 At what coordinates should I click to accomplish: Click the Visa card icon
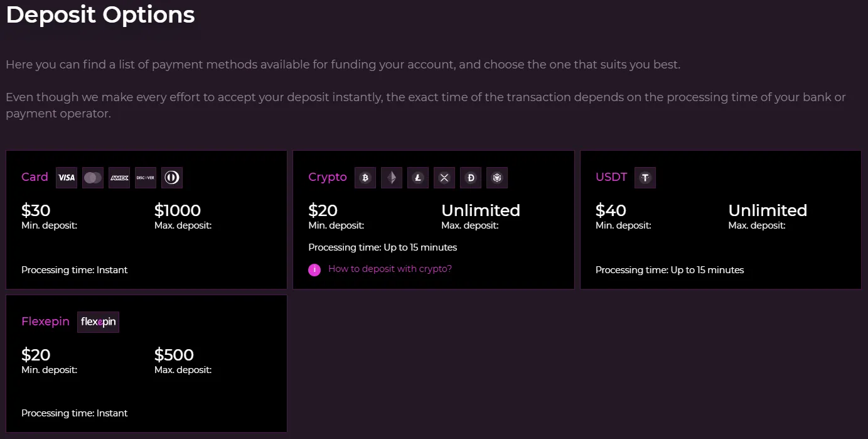coord(67,178)
